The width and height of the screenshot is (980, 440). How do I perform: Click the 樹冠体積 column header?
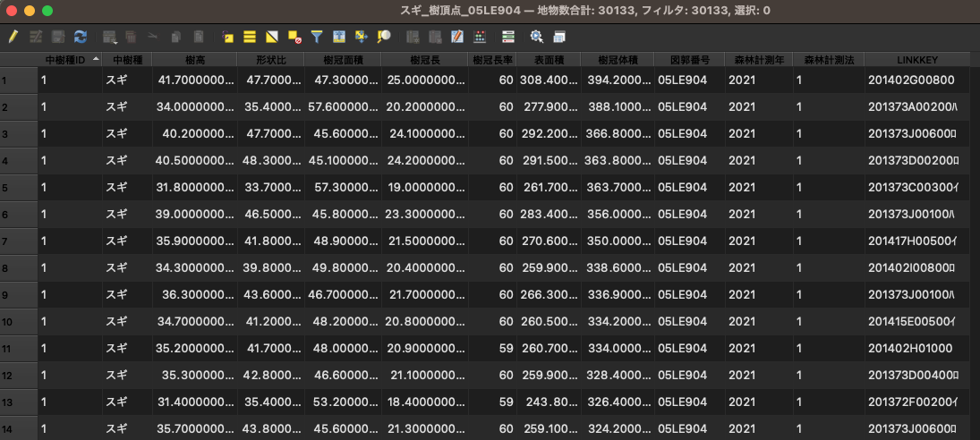point(618,59)
